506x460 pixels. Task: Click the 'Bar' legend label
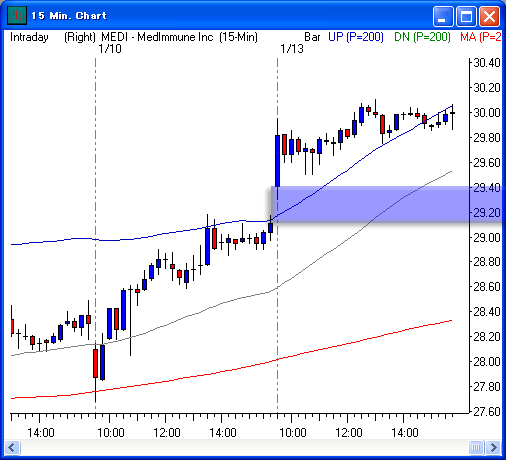click(x=312, y=37)
